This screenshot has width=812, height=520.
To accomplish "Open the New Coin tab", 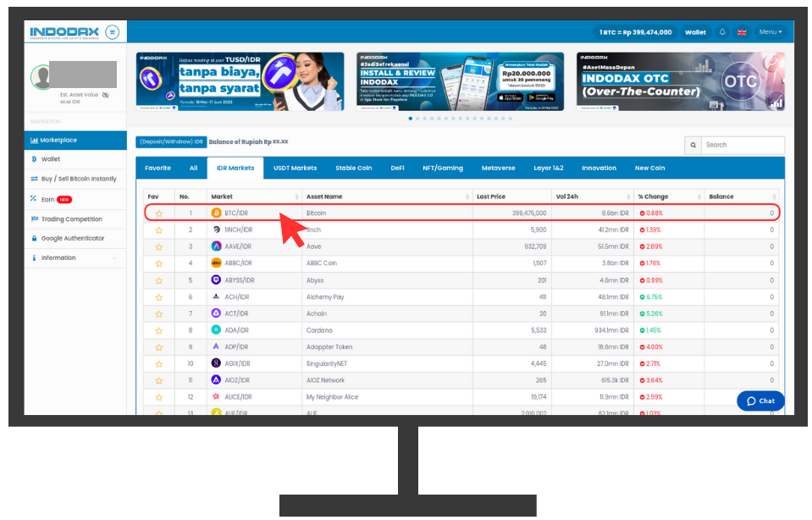I will pos(650,168).
